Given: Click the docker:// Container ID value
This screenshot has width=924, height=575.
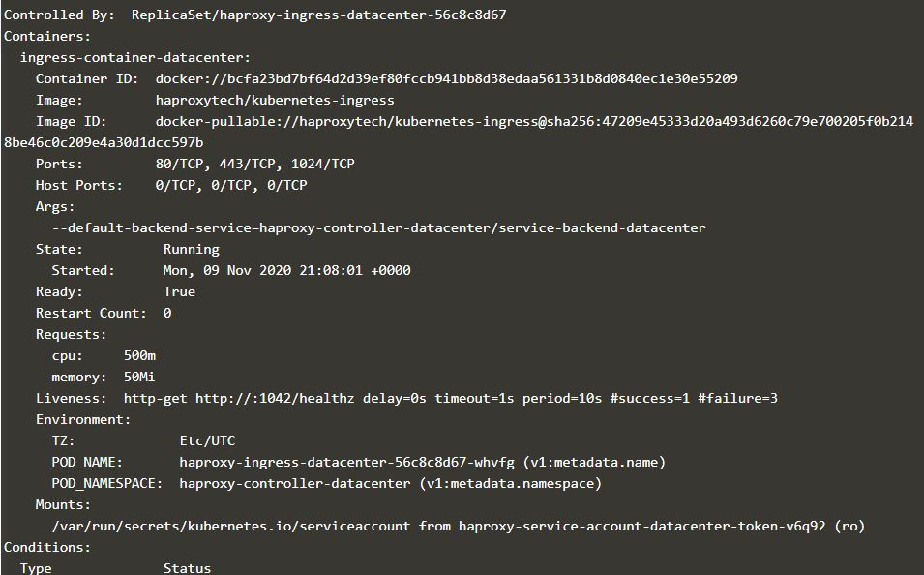Looking at the screenshot, I should click(x=446, y=78).
